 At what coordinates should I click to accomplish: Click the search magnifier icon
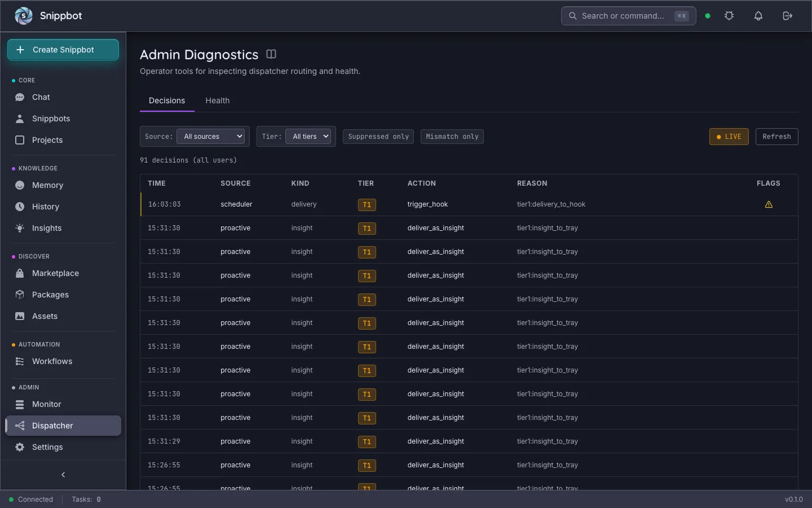pyautogui.click(x=572, y=16)
